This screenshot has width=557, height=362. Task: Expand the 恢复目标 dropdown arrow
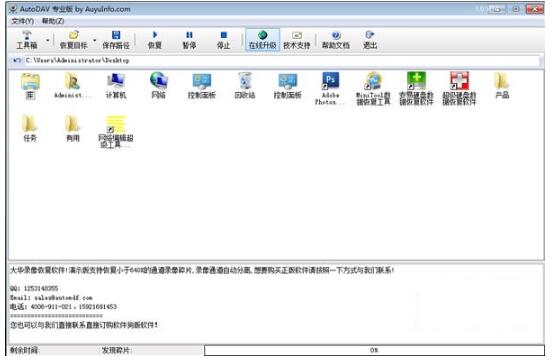coord(94,40)
